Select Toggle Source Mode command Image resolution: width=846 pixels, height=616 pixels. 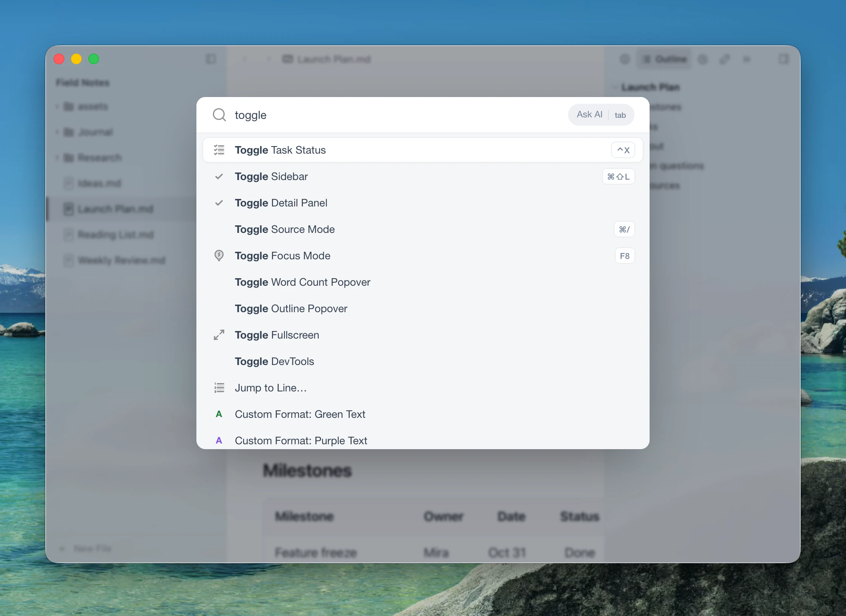423,229
